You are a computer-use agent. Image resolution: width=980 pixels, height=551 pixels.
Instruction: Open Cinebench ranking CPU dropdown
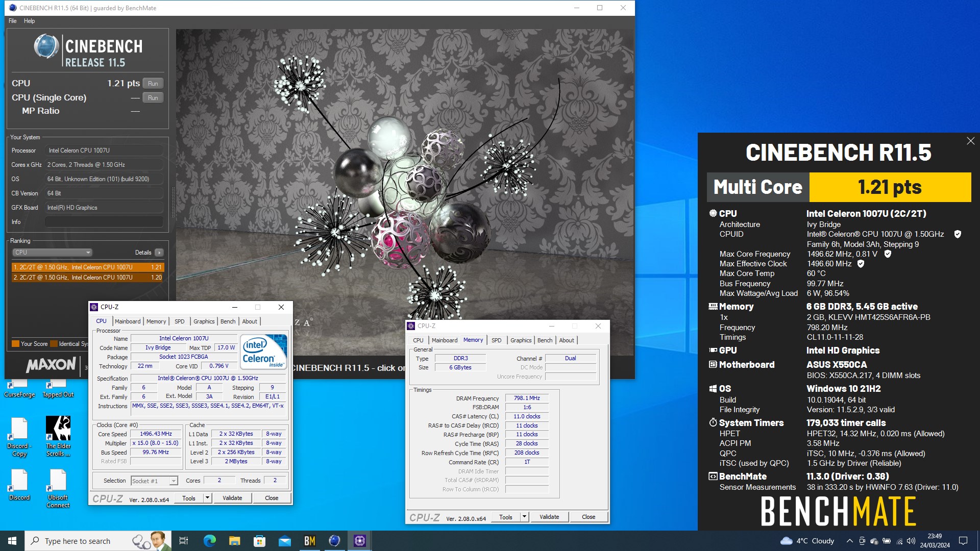(x=52, y=253)
